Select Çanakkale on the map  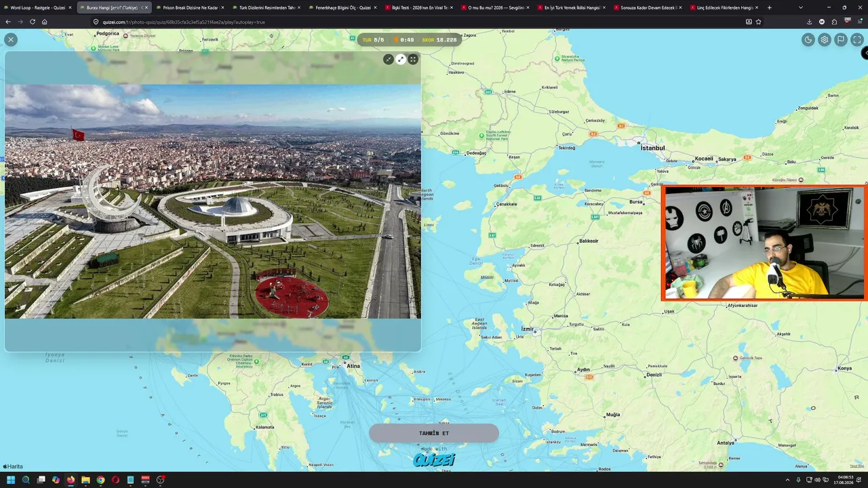[x=507, y=204]
